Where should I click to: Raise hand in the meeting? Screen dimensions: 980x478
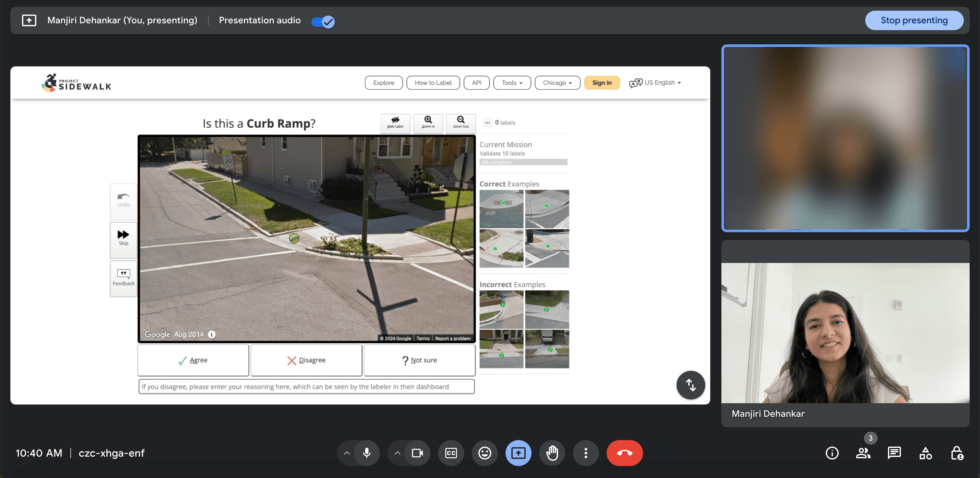click(x=552, y=453)
